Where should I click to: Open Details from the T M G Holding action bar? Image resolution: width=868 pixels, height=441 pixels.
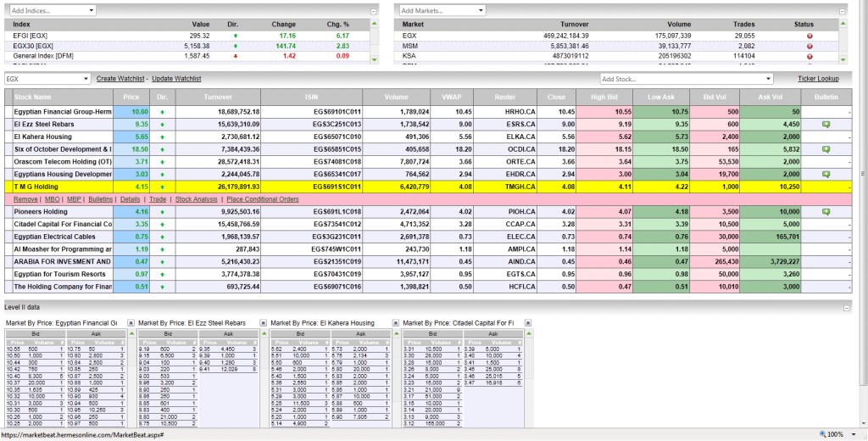pos(130,199)
